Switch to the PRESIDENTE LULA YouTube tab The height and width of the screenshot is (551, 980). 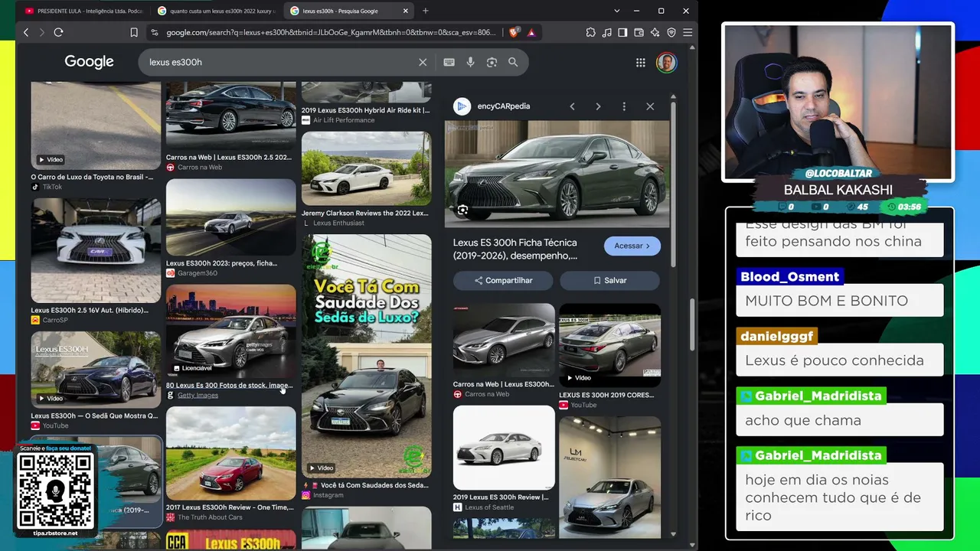(83, 11)
